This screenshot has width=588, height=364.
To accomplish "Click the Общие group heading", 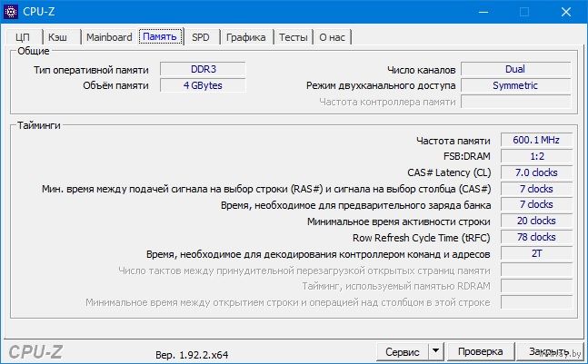I will (x=34, y=51).
